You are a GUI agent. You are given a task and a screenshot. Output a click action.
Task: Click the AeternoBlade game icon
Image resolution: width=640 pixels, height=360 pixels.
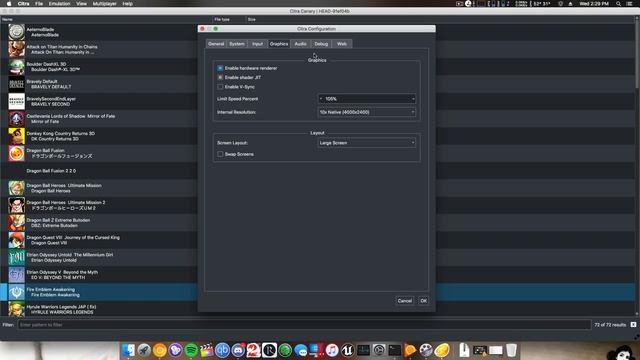point(17,32)
